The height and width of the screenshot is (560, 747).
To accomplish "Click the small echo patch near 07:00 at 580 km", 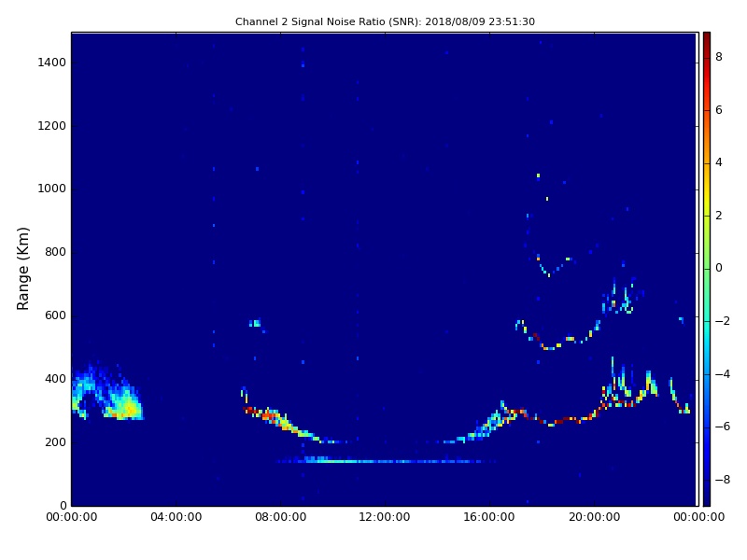I will 256,324.
